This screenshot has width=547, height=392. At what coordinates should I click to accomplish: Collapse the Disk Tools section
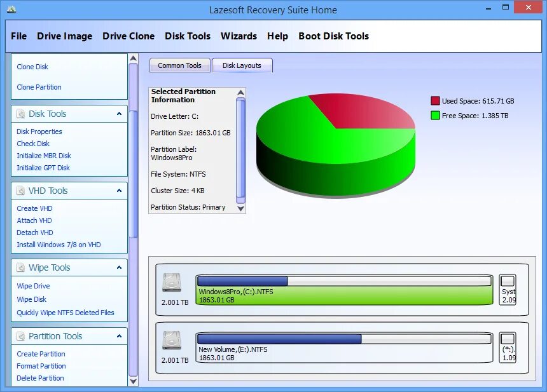[120, 114]
